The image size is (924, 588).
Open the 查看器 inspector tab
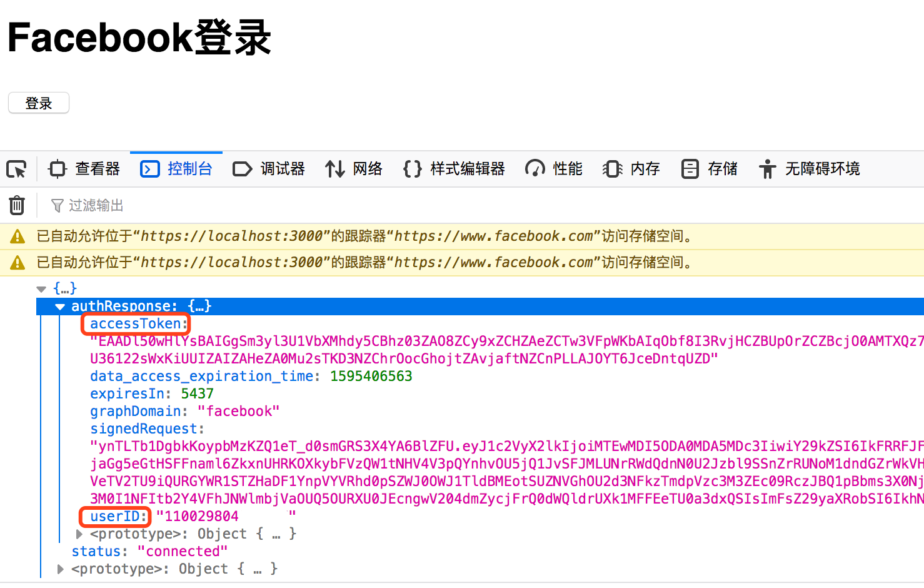click(84, 169)
